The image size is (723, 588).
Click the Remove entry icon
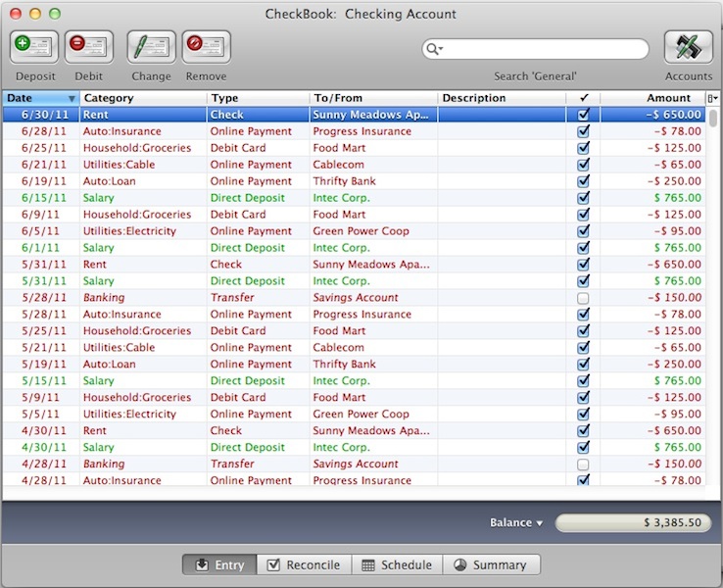point(206,47)
